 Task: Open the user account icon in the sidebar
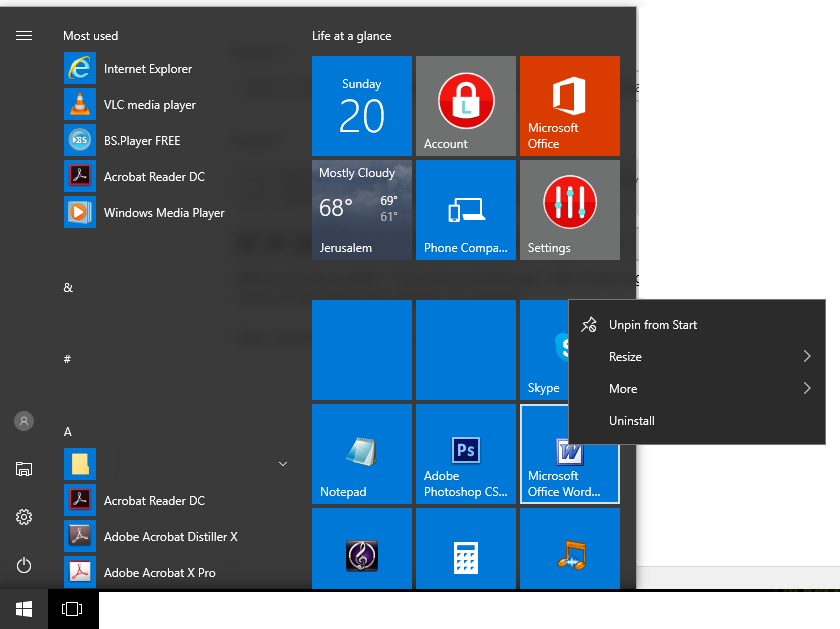(x=24, y=421)
